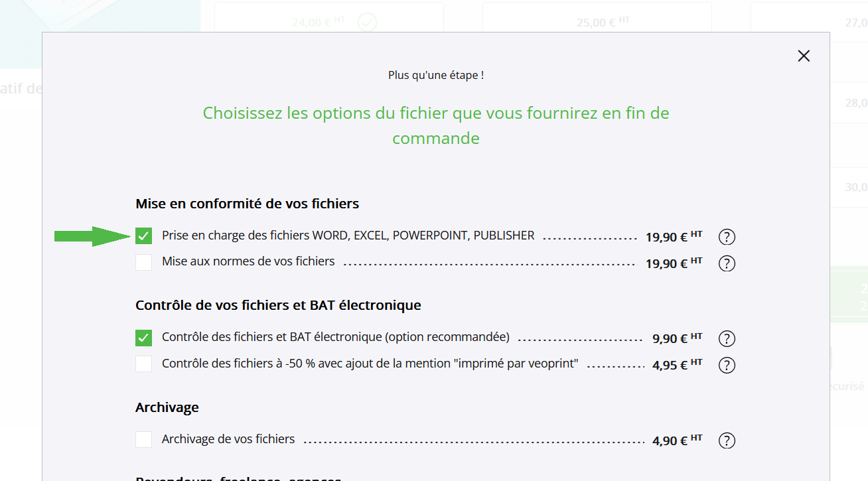Uncheck Contrôle des fichiers et BAT électronique checkbox
The height and width of the screenshot is (481, 868).
tap(143, 338)
